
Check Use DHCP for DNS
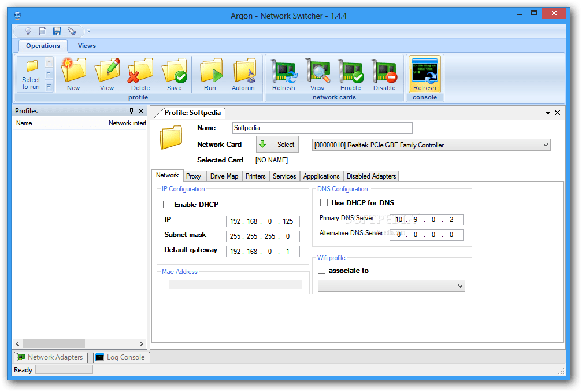click(324, 202)
